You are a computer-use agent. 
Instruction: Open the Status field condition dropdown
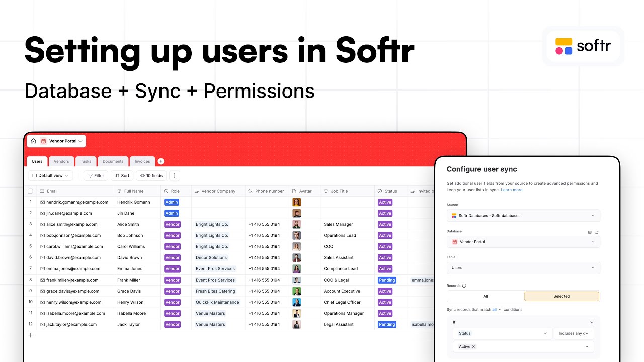(x=502, y=333)
